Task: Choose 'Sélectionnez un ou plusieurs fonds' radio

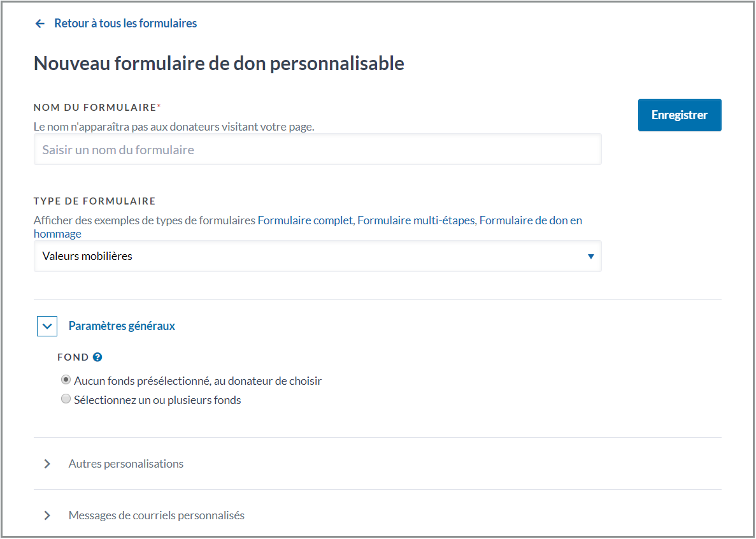Action: [x=66, y=399]
